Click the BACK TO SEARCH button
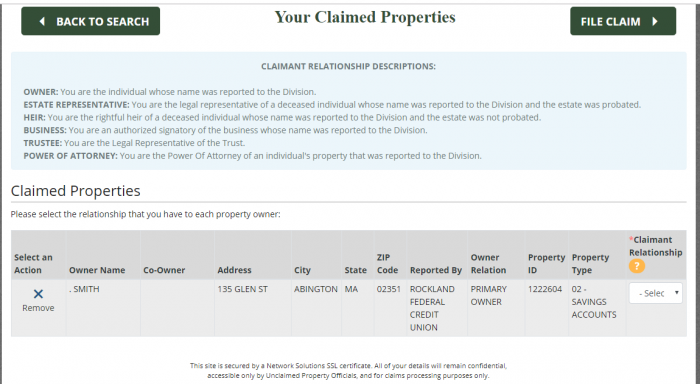This screenshot has height=384, width=700. pyautogui.click(x=91, y=21)
